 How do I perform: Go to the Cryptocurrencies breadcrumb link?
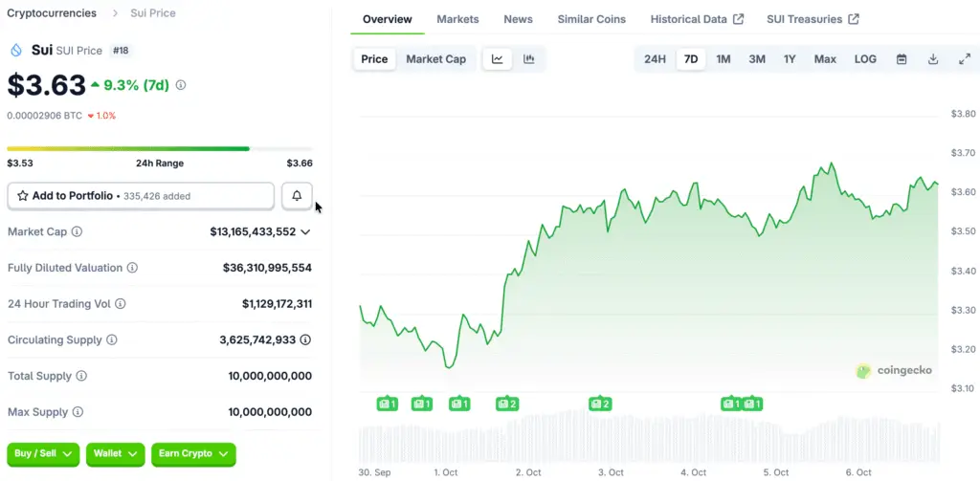(52, 13)
